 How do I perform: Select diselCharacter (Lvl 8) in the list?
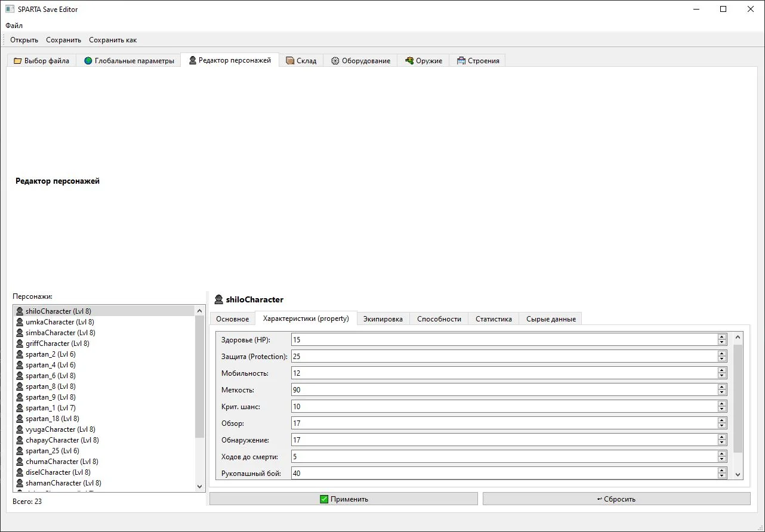tap(104, 472)
